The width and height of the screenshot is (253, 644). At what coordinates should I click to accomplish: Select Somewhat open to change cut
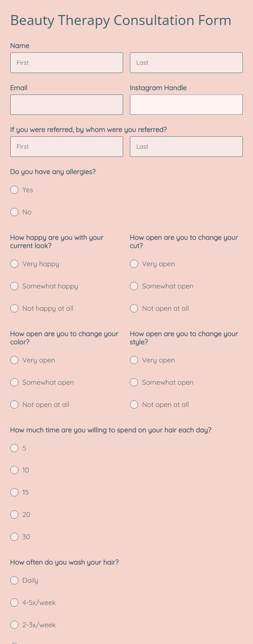(134, 286)
